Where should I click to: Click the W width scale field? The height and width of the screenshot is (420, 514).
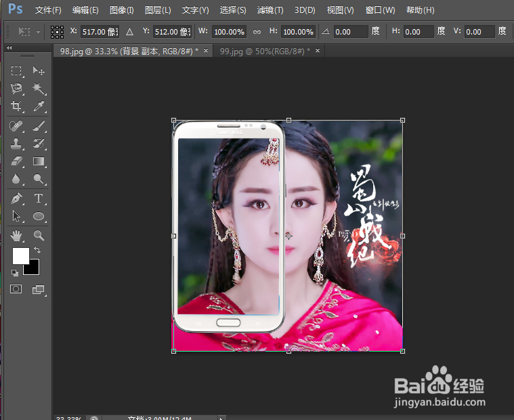(229, 32)
